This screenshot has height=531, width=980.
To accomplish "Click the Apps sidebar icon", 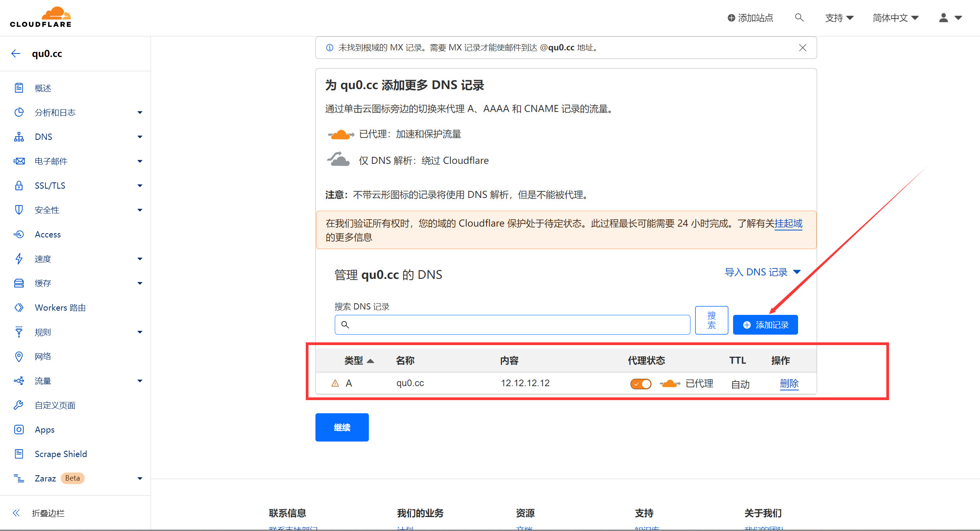I will tap(19, 430).
